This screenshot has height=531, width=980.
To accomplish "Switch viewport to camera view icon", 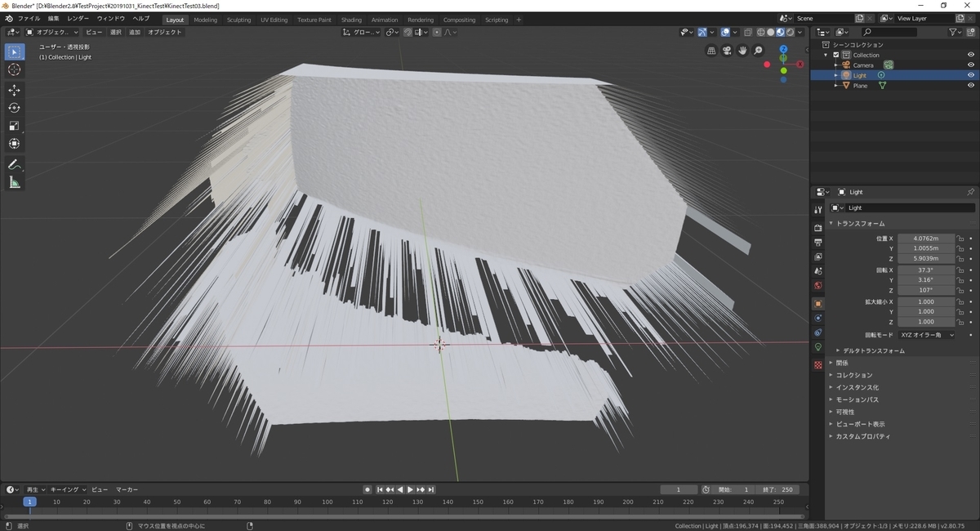I will click(727, 51).
